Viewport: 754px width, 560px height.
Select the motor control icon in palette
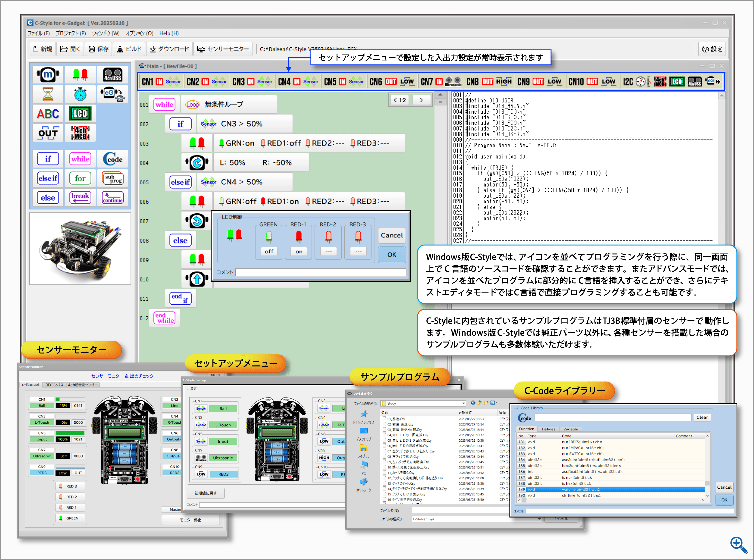click(x=48, y=75)
